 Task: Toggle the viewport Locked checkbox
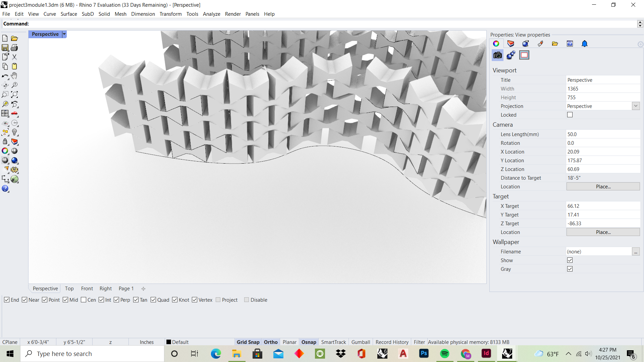[x=570, y=115]
